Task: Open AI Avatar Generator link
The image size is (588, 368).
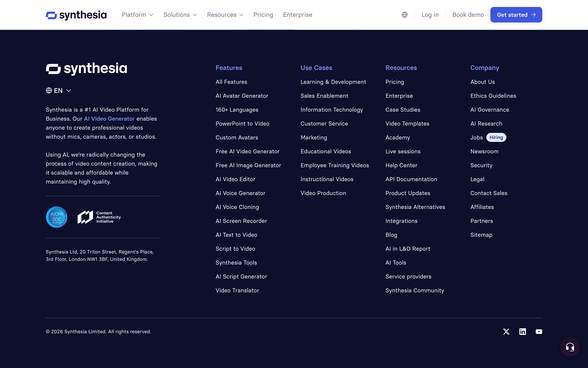Action: 242,96
